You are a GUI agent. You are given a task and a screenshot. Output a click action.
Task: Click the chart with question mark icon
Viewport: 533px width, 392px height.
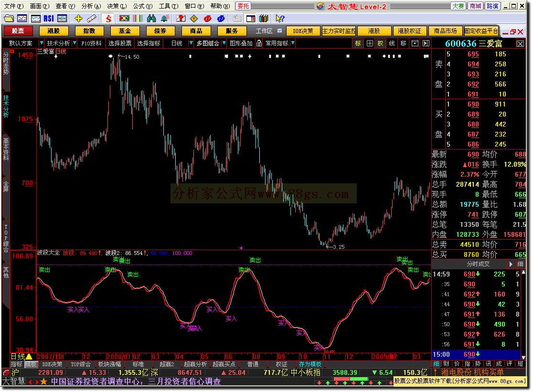tap(181, 18)
